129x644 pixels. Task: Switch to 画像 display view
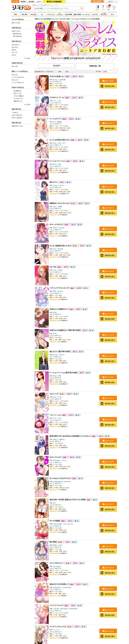point(67,71)
